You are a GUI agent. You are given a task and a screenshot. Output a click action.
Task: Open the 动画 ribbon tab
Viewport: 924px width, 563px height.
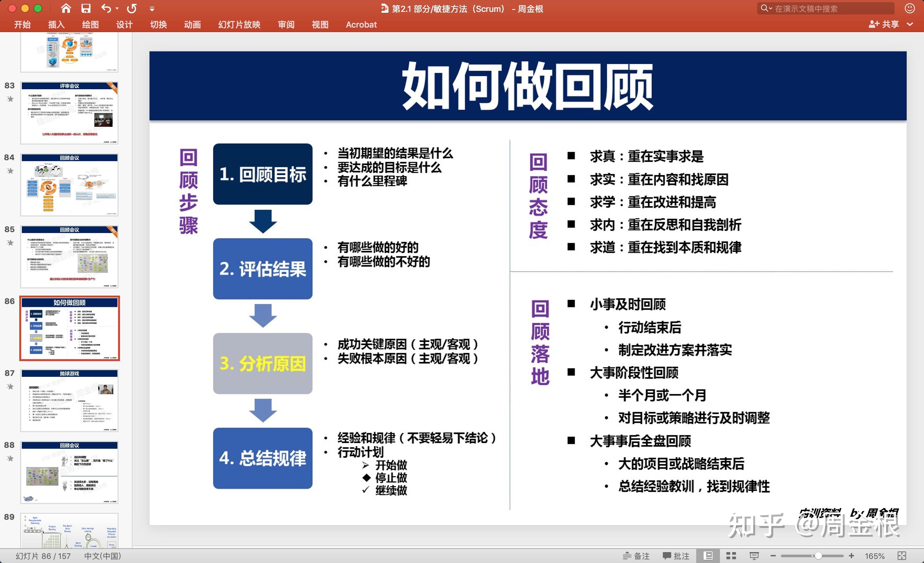(x=193, y=24)
